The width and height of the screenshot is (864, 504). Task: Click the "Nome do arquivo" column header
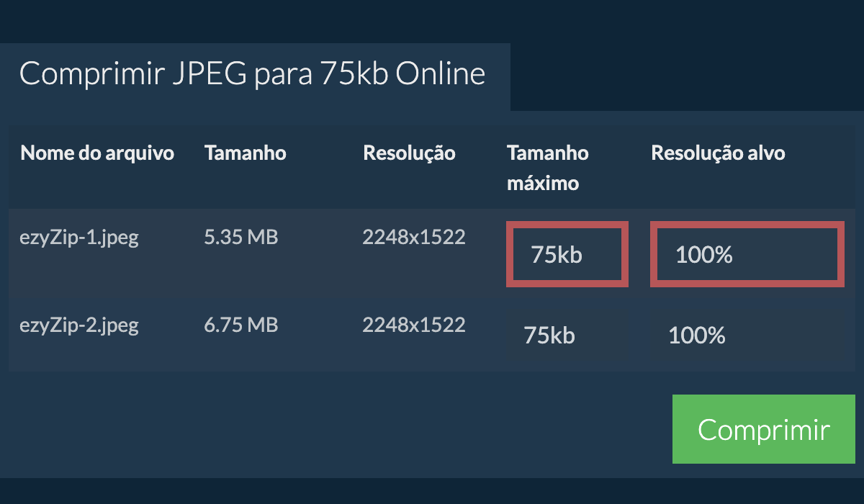[x=97, y=153]
